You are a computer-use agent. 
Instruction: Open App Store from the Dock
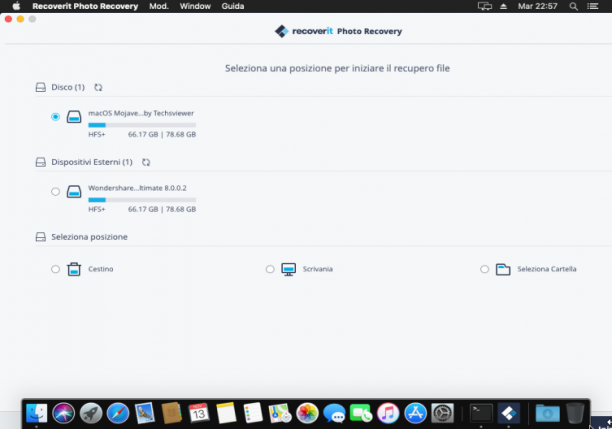tap(415, 413)
